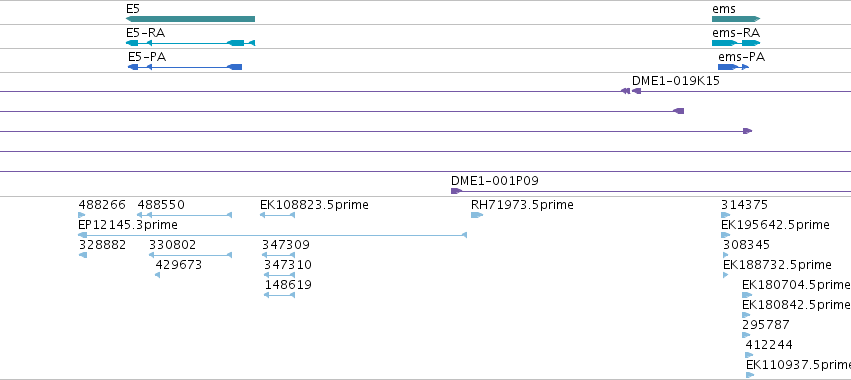Click the ems gene arrow feature

[x=736, y=19]
